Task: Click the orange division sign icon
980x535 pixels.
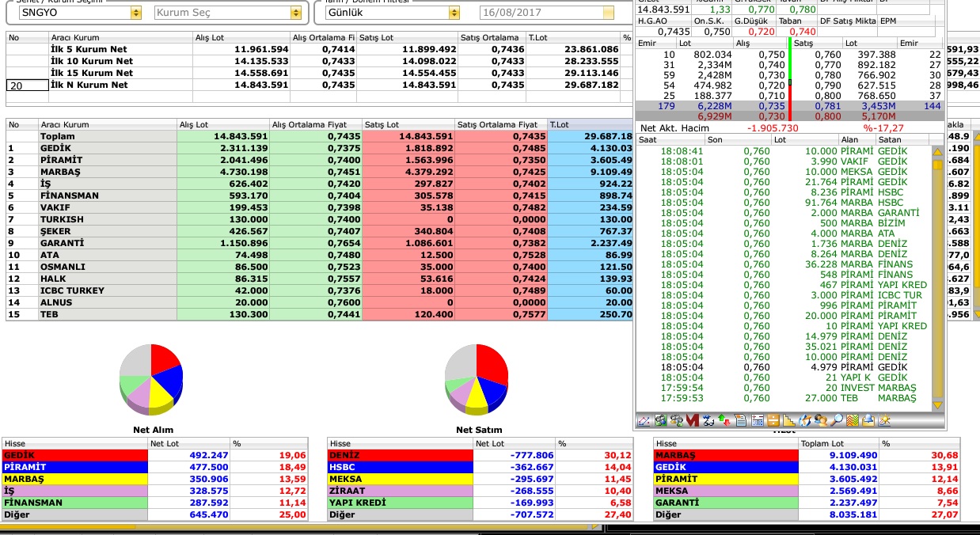Action: coord(773,420)
